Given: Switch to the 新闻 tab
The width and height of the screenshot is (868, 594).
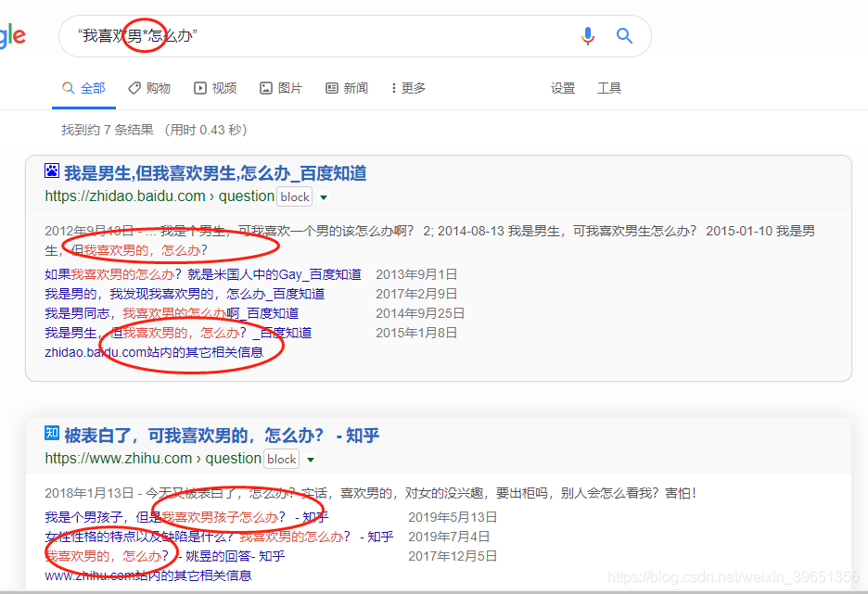Looking at the screenshot, I should pyautogui.click(x=347, y=88).
